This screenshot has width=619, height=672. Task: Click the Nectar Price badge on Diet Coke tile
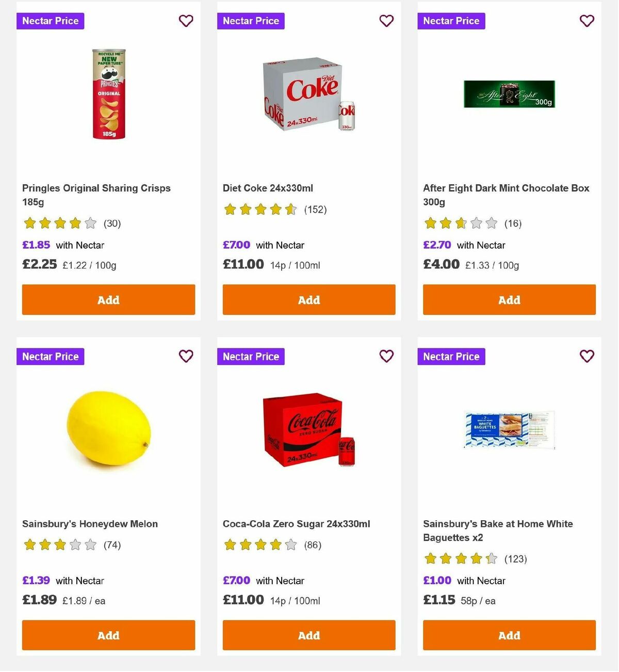[251, 21]
